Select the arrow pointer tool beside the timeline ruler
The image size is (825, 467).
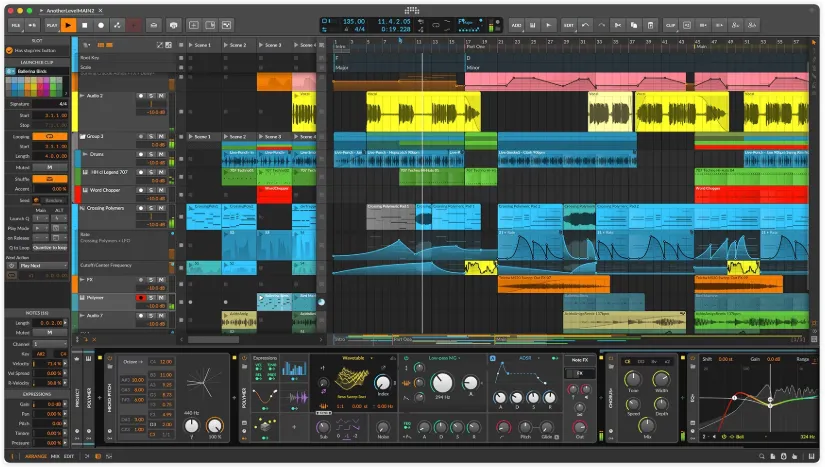(813, 43)
